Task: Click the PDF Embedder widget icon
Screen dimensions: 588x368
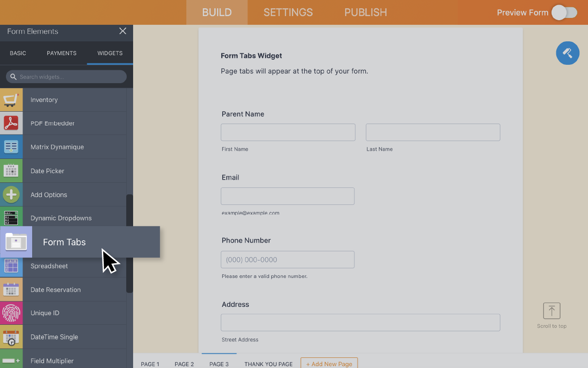Action: [x=11, y=123]
